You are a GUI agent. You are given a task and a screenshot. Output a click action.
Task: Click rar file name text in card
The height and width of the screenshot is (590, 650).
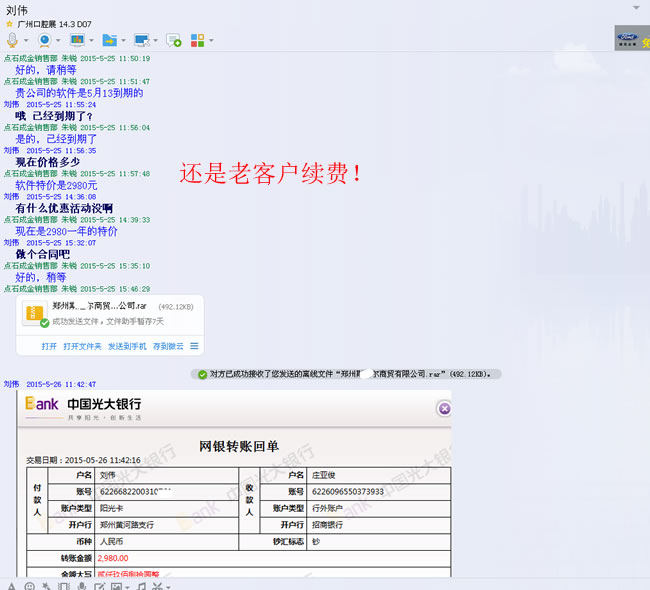[x=99, y=306]
